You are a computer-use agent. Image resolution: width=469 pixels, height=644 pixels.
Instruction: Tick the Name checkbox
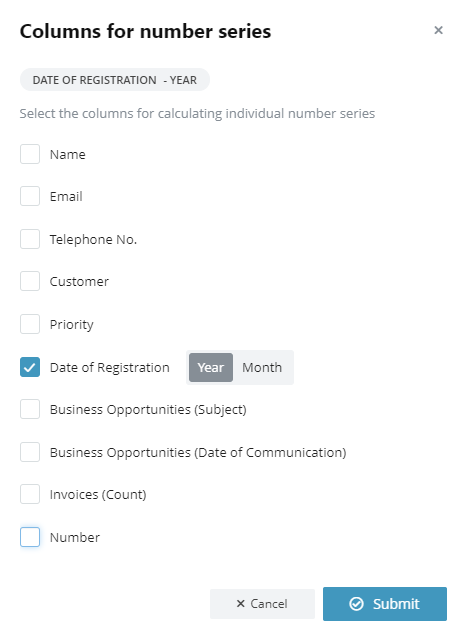point(30,154)
